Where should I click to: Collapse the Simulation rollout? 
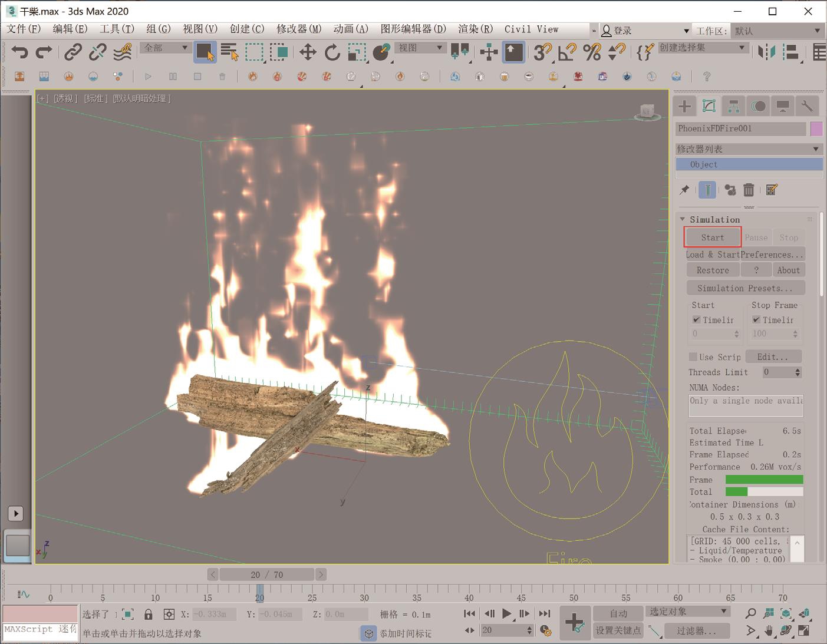[x=683, y=219]
